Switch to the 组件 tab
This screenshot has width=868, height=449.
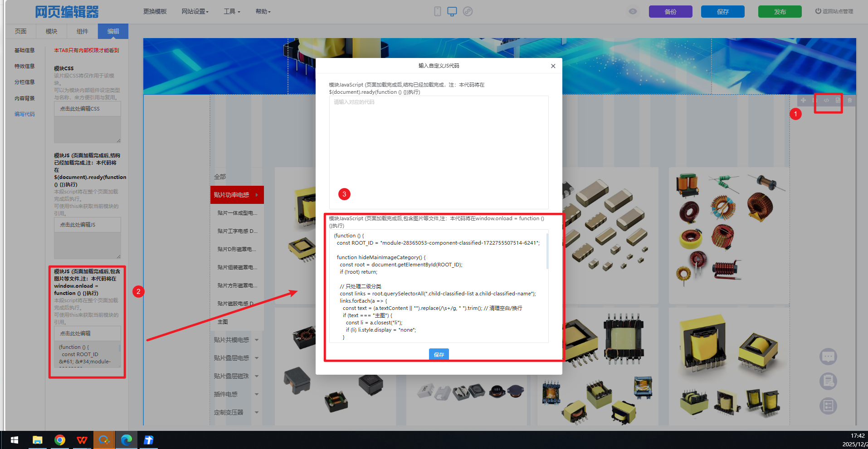[x=83, y=31]
